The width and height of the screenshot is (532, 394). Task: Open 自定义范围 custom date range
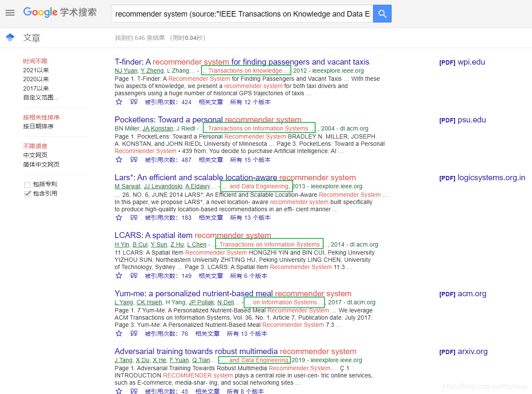point(41,97)
